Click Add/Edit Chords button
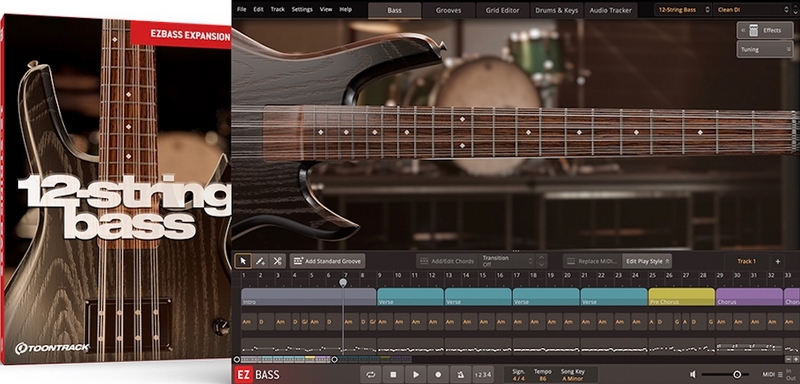The image size is (800, 384). (446, 261)
